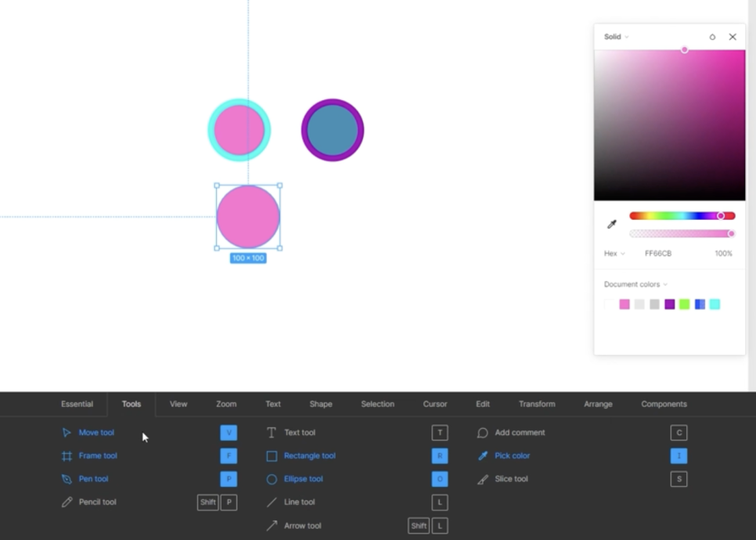The width and height of the screenshot is (756, 540).
Task: Click the Ellipse tool circle icon
Action: click(272, 479)
